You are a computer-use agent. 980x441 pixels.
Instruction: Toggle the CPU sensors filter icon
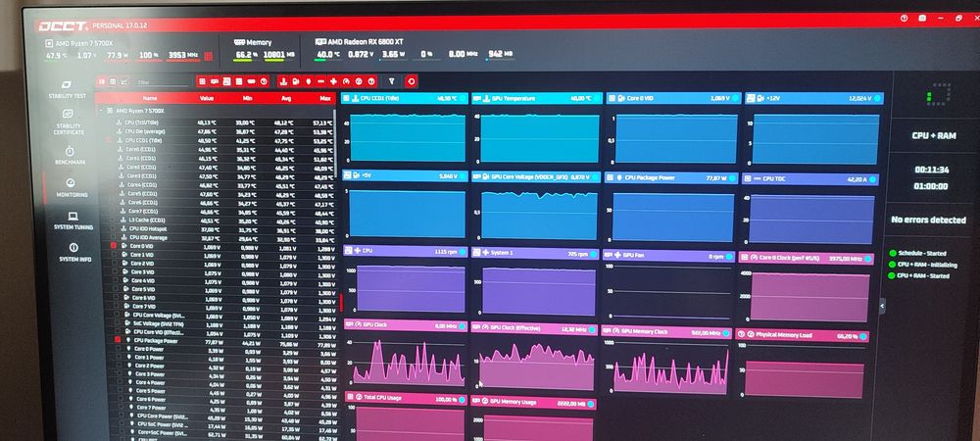click(x=202, y=81)
